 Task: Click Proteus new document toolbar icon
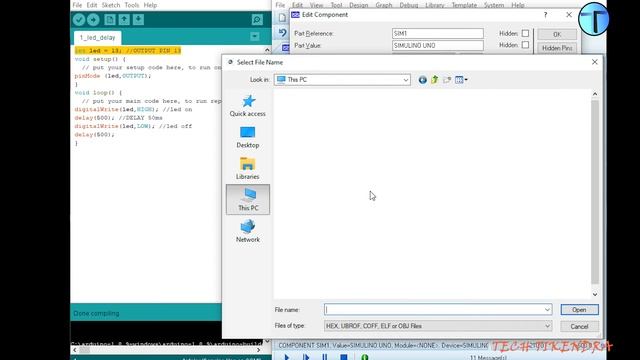tap(282, 18)
